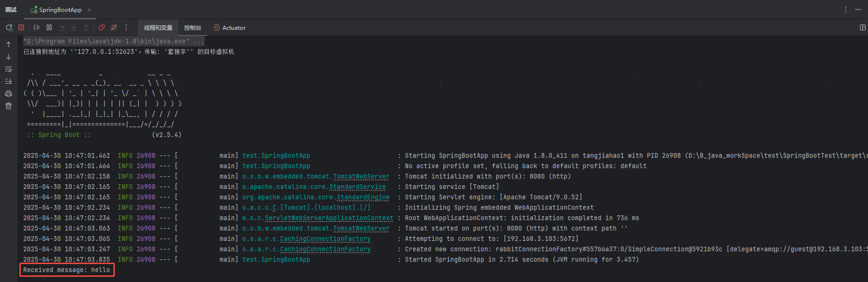This screenshot has height=282, width=868.
Task: Click the 调试 tool window title
Action: point(11,9)
